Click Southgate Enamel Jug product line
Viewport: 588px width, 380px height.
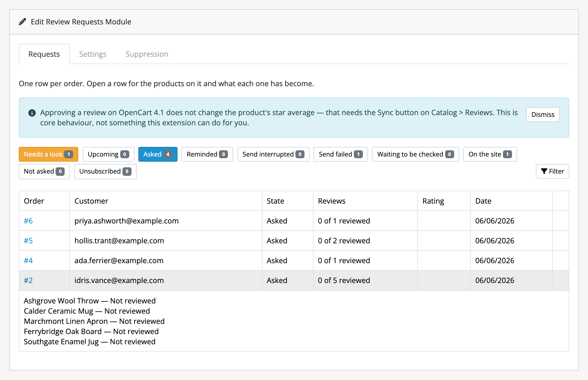[90, 341]
